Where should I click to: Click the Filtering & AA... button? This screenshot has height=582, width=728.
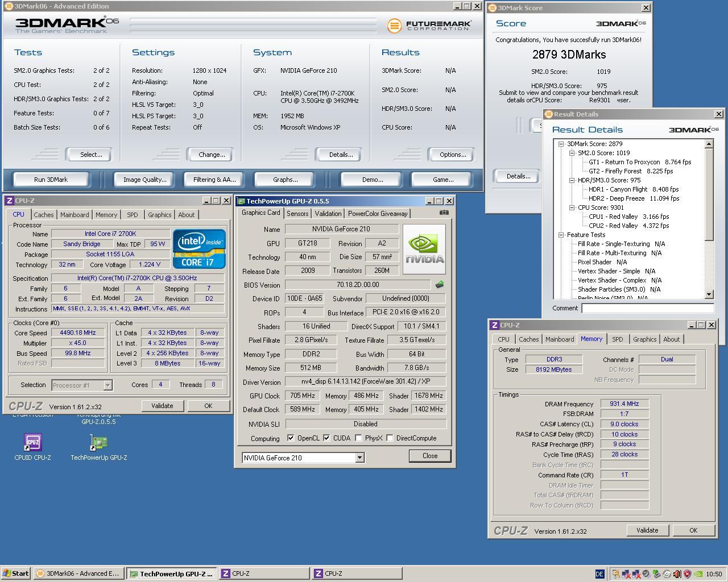214,180
